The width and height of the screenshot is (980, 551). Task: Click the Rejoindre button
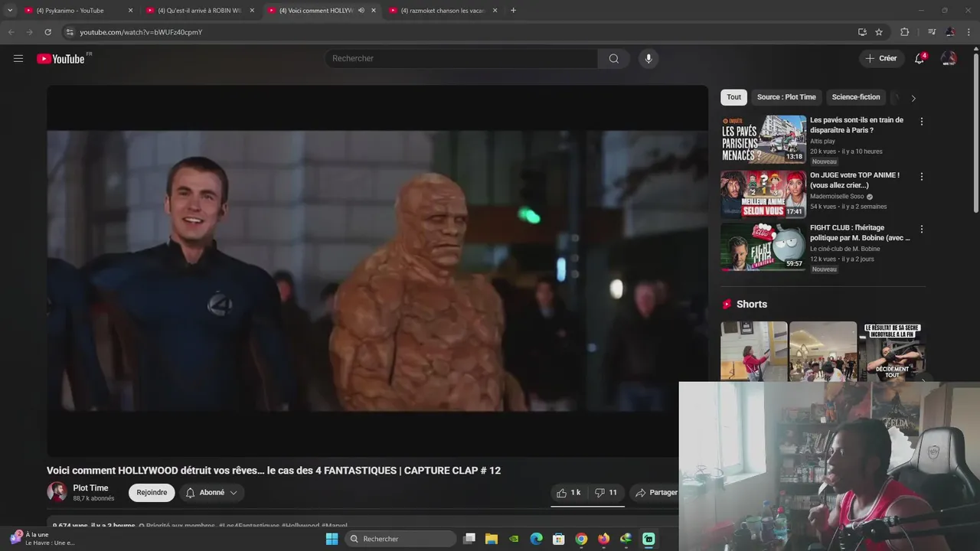pyautogui.click(x=152, y=493)
